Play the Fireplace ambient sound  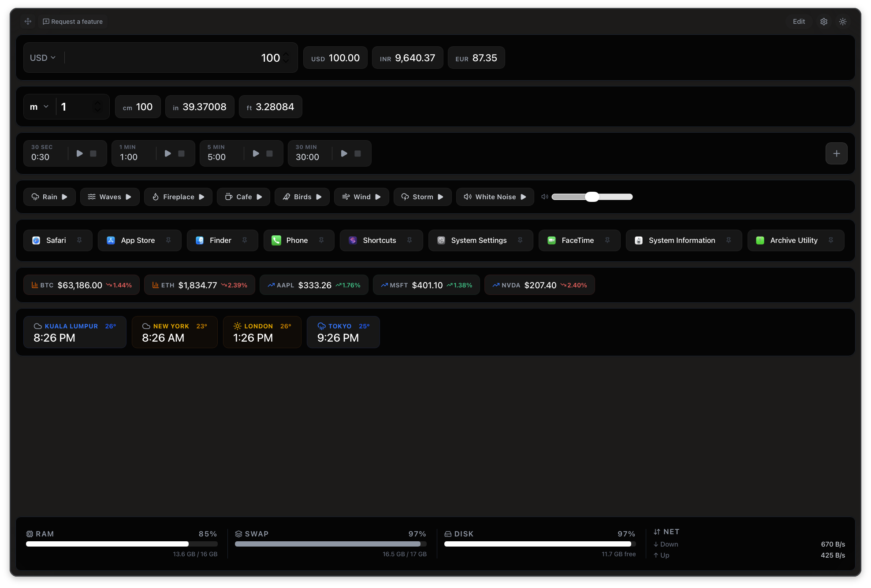pyautogui.click(x=178, y=197)
